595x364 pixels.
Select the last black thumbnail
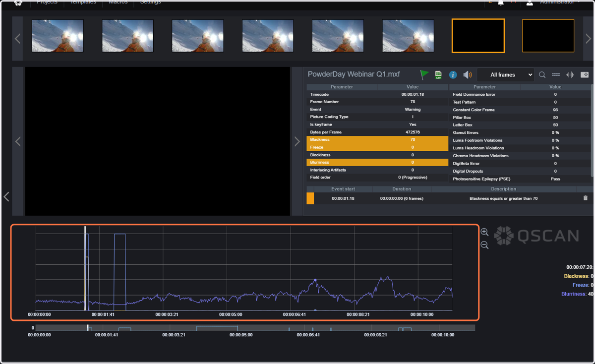click(x=548, y=36)
